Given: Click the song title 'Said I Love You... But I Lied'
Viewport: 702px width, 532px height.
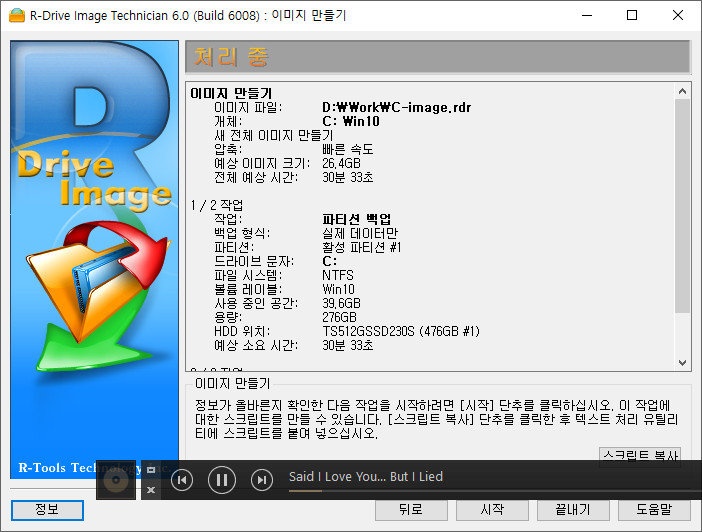Looking at the screenshot, I should coord(366,476).
